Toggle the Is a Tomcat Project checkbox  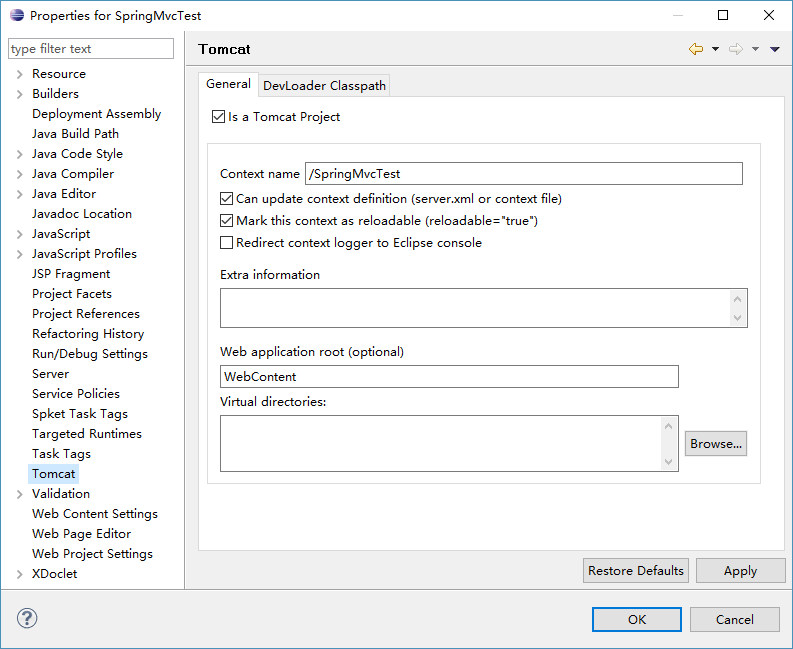(x=219, y=117)
